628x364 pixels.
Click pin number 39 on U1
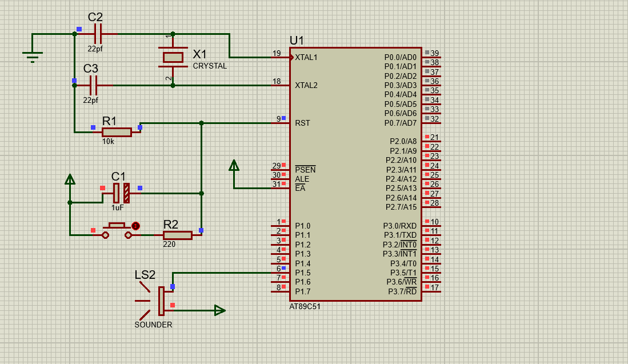[x=434, y=53]
